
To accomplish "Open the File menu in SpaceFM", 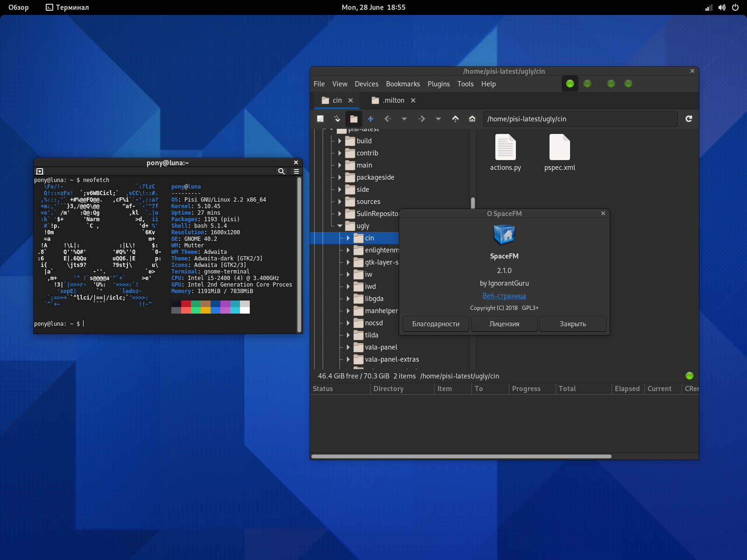I will (x=319, y=84).
